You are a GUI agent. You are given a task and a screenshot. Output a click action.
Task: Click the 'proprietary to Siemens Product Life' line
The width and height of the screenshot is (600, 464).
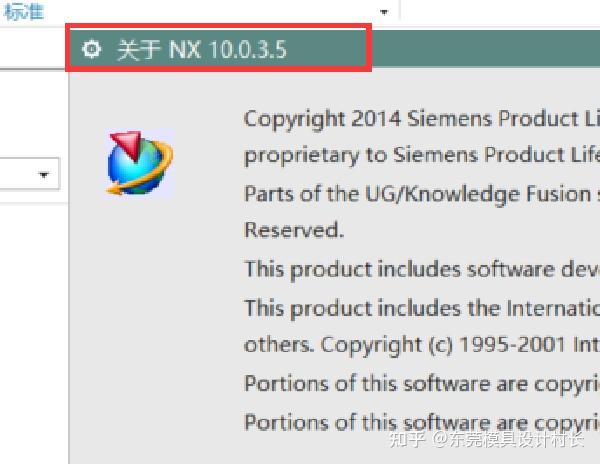420,155
